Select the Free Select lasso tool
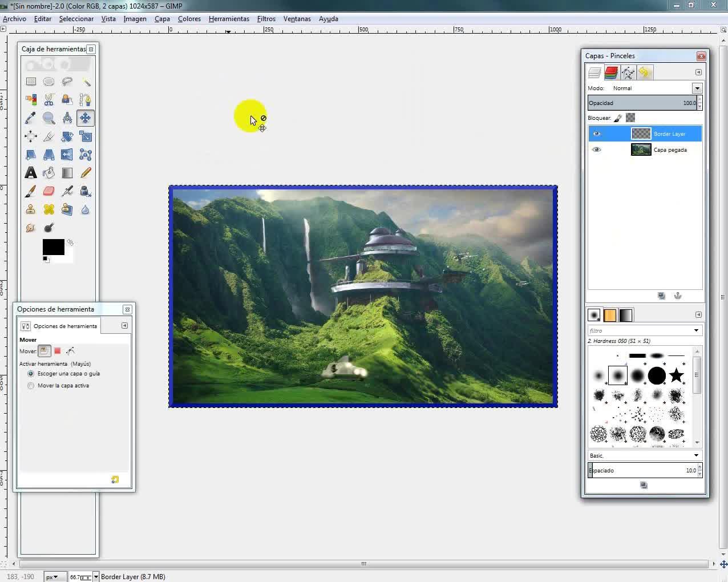The height and width of the screenshot is (582, 728). 67,82
